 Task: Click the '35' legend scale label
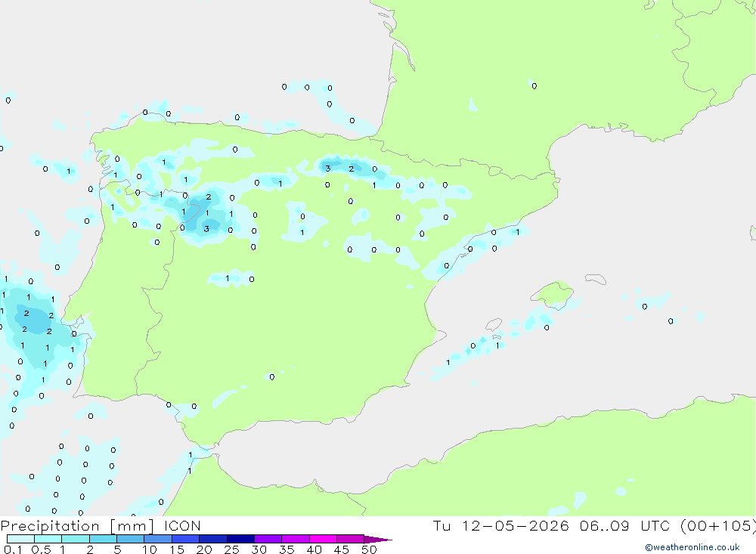[287, 549]
